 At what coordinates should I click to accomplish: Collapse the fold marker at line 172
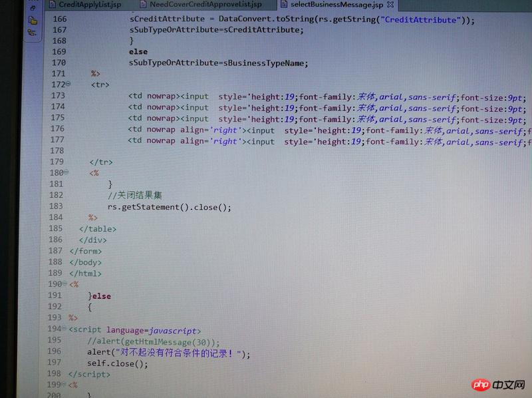(x=68, y=84)
